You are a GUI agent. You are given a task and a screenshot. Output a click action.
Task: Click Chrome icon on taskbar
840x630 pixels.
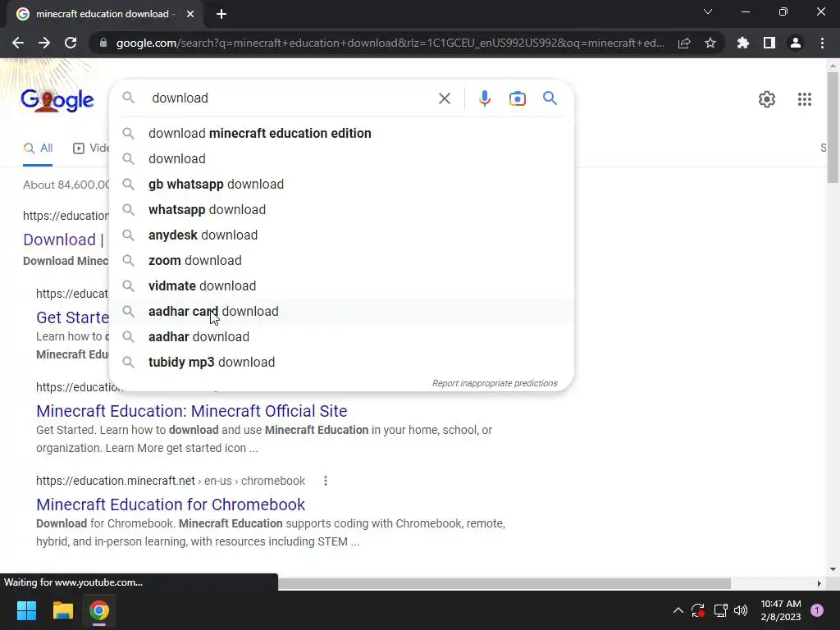99,610
